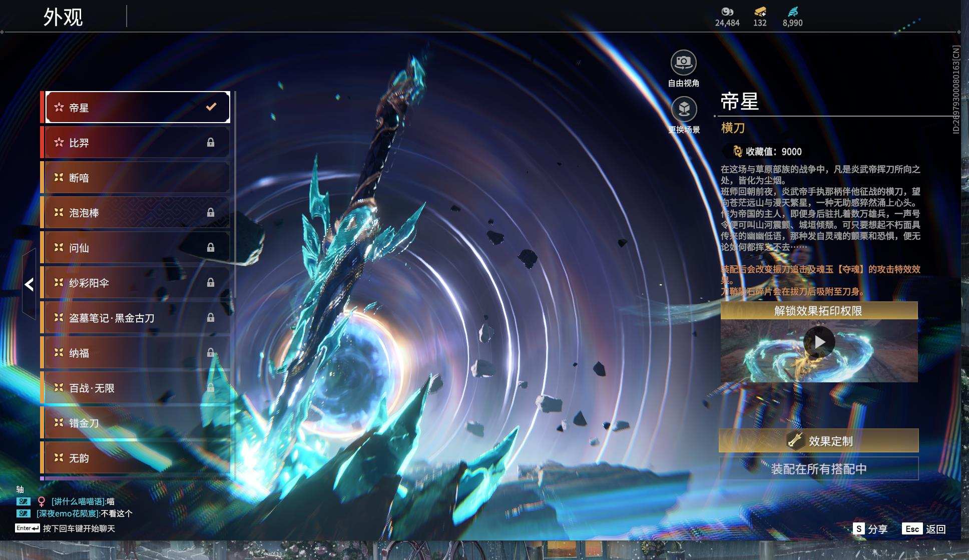Click the lock icon on 泡泡棒
Image resolution: width=969 pixels, height=560 pixels.
[211, 213]
